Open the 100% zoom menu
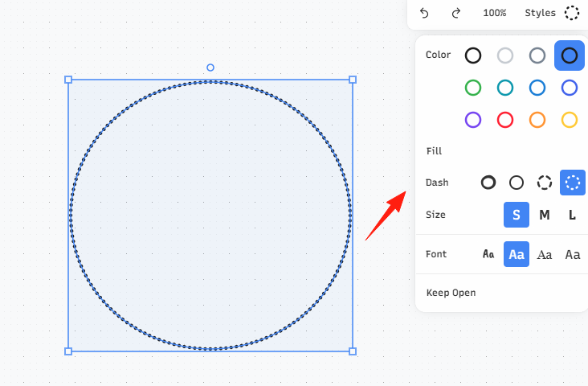 pos(494,13)
